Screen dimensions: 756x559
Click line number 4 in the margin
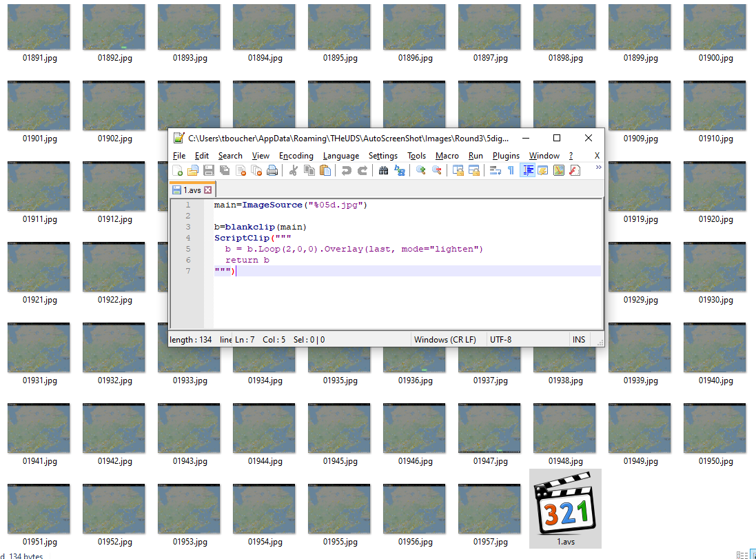(x=188, y=238)
